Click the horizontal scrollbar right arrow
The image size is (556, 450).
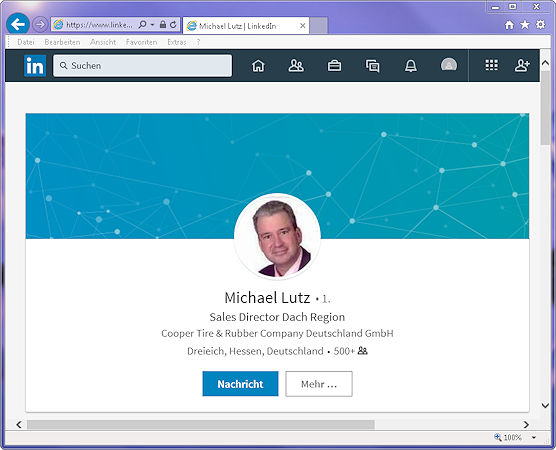pos(526,424)
